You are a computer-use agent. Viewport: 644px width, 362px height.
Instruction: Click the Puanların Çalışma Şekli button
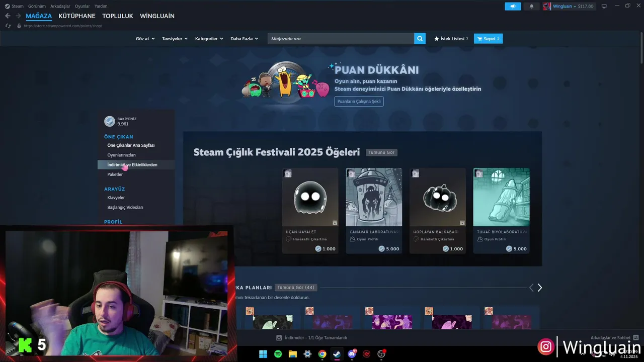(x=359, y=101)
